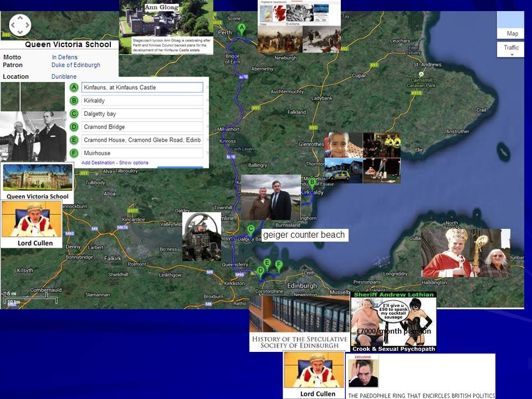The height and width of the screenshot is (399, 532).
Task: Open the Ann Gloag castle photo
Action: point(166,18)
